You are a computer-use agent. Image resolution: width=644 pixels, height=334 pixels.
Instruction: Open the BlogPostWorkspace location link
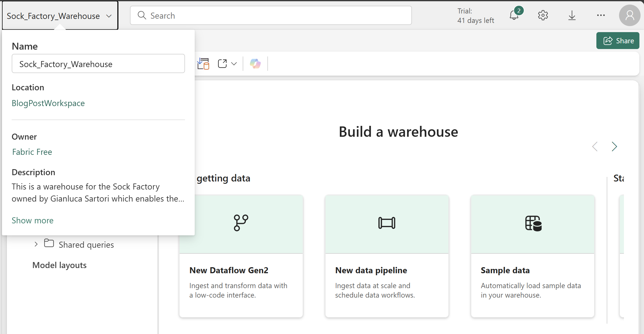(x=48, y=103)
